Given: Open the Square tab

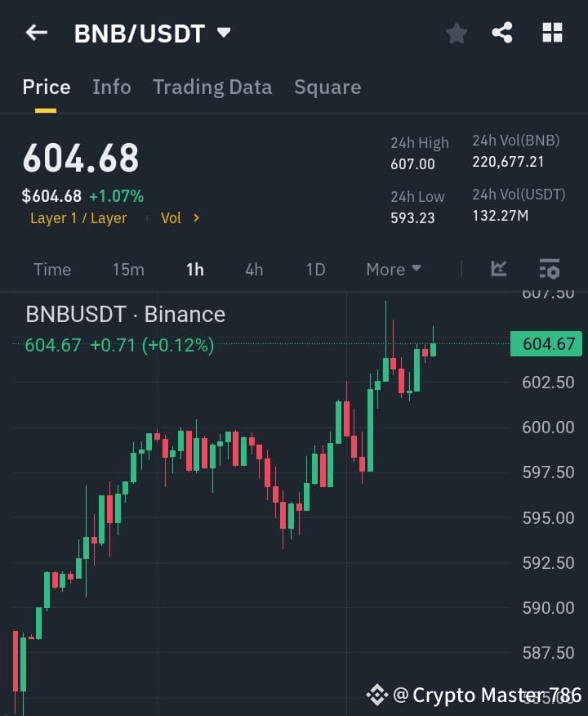Looking at the screenshot, I should (327, 87).
